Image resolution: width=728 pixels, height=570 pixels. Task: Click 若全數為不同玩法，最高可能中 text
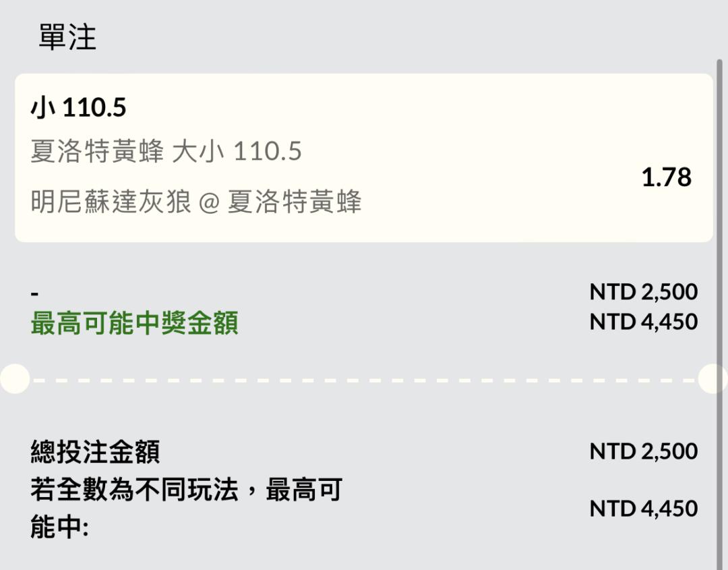pyautogui.click(x=187, y=508)
